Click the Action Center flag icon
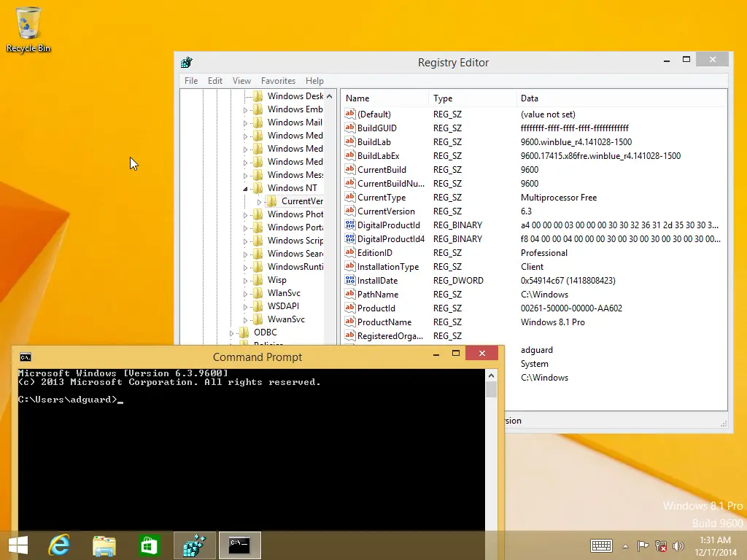Viewport: 747px width, 560px height. click(643, 545)
